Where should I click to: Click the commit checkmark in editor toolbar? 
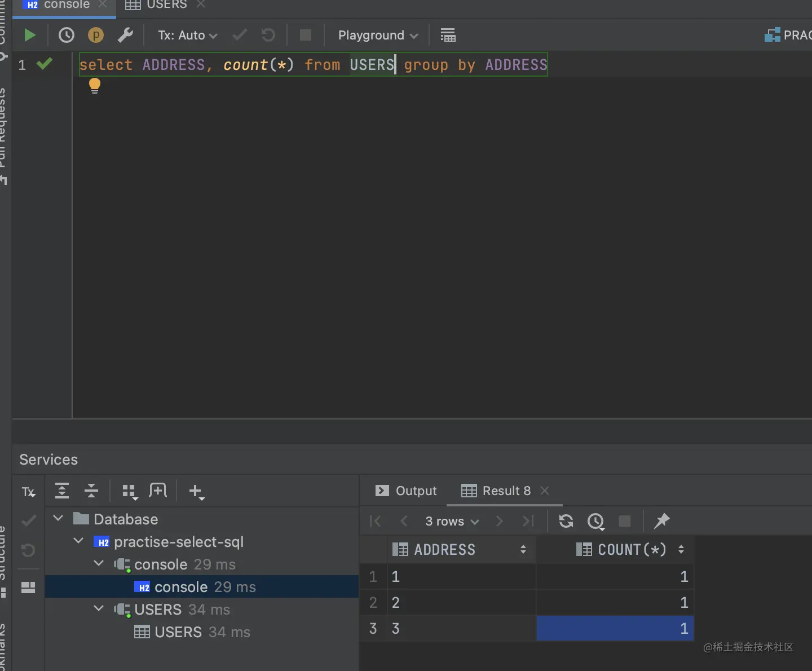[x=240, y=35]
